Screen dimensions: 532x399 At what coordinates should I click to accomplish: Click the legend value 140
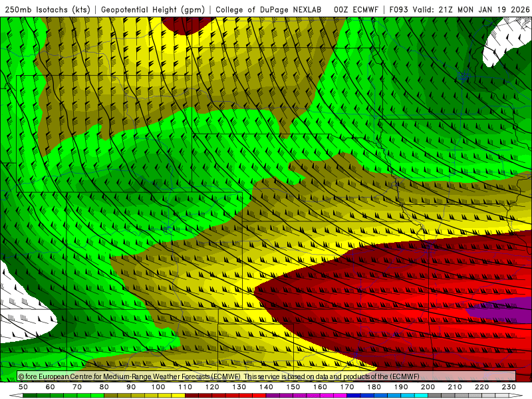coord(266,387)
